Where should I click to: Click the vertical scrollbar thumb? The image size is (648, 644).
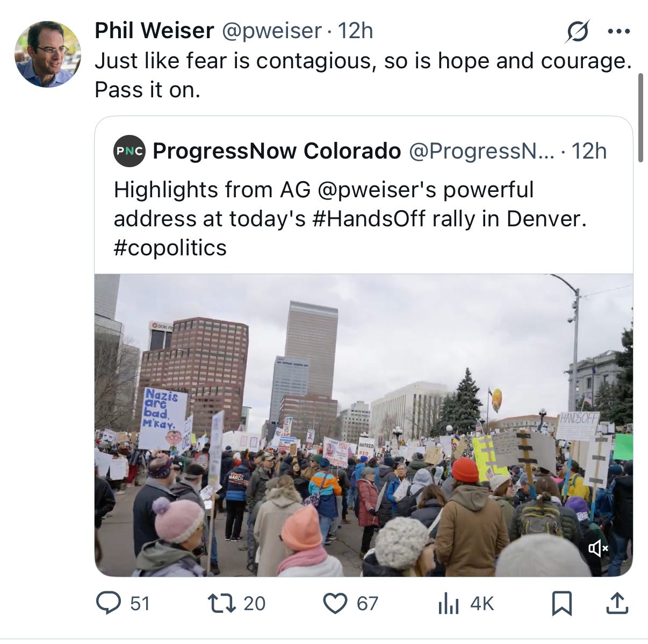pos(640,117)
